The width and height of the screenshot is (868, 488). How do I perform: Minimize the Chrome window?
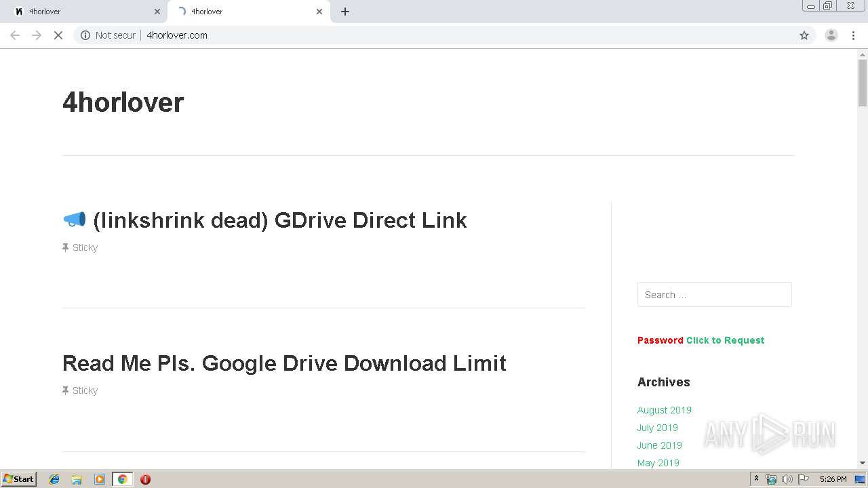point(811,6)
